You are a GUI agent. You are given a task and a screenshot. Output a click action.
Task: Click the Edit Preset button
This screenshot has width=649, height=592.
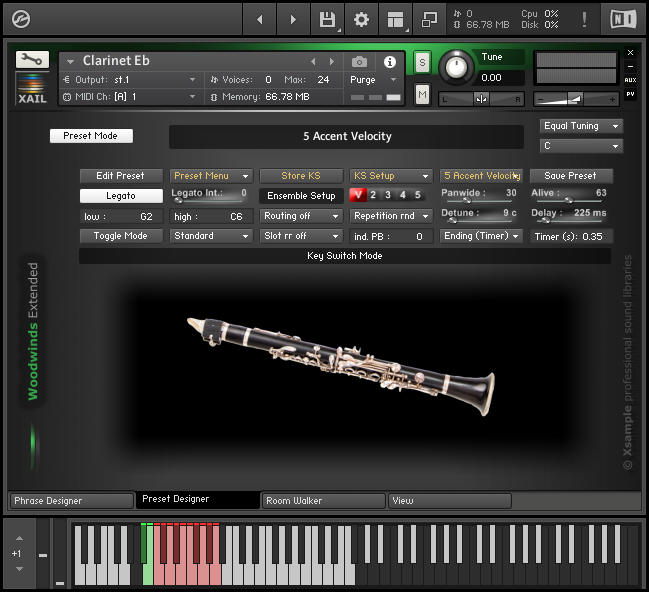121,176
